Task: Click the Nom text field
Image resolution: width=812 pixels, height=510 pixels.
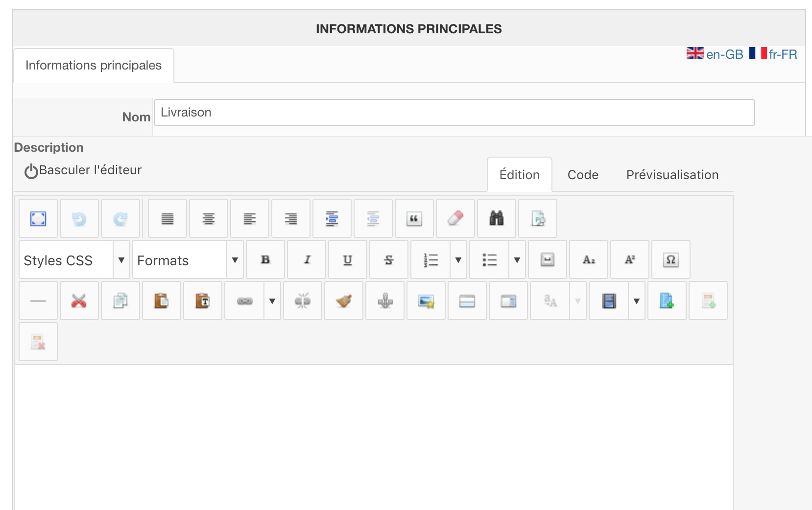Action: (x=454, y=113)
